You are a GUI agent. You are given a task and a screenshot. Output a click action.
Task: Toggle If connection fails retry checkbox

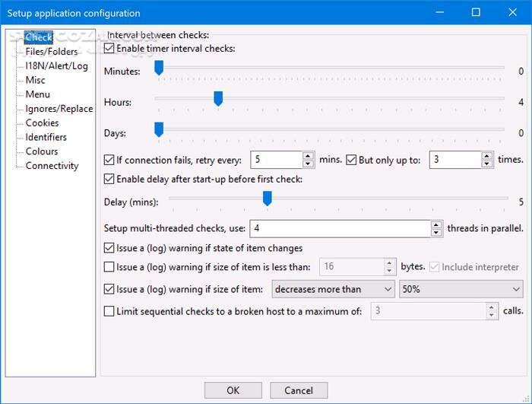[x=109, y=160]
